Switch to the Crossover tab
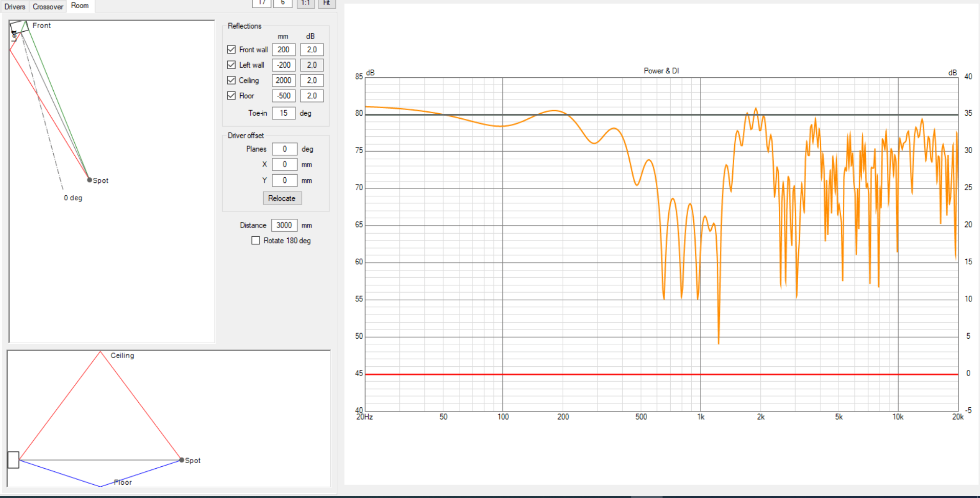This screenshot has width=980, height=498. coord(48,7)
